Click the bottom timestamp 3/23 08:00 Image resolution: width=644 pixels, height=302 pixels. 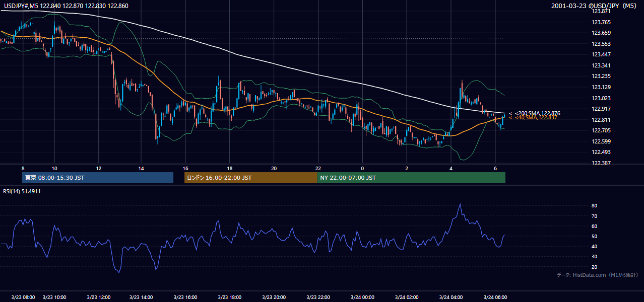point(23,297)
